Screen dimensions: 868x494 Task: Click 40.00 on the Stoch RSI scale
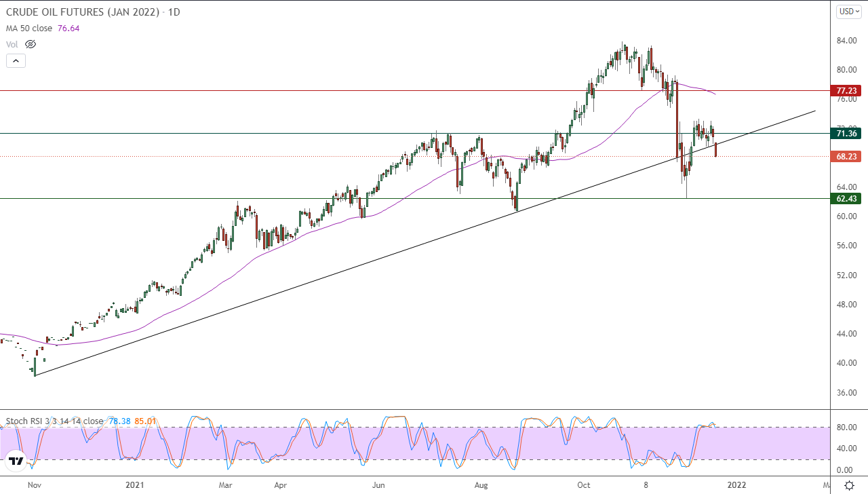pyautogui.click(x=847, y=449)
